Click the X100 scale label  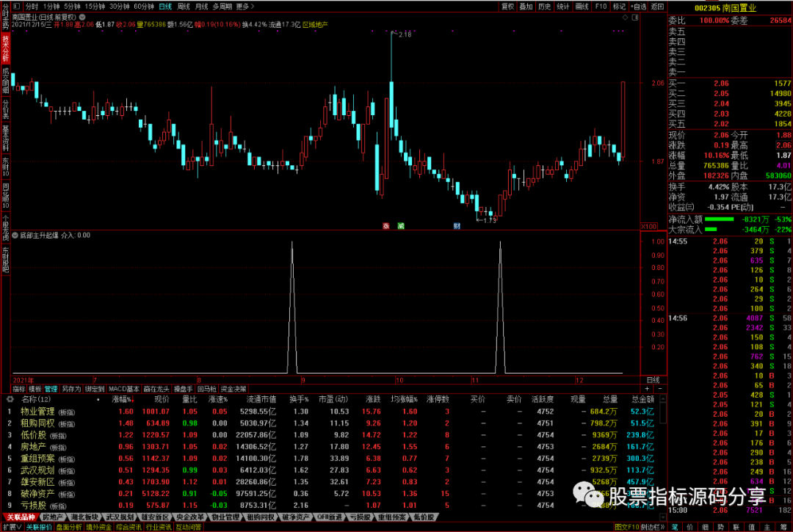(649, 226)
